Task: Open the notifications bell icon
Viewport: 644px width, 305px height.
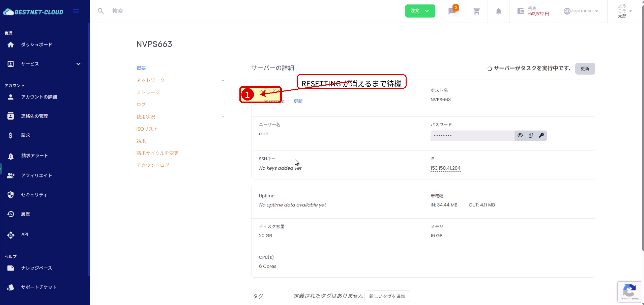Action: pyautogui.click(x=499, y=11)
